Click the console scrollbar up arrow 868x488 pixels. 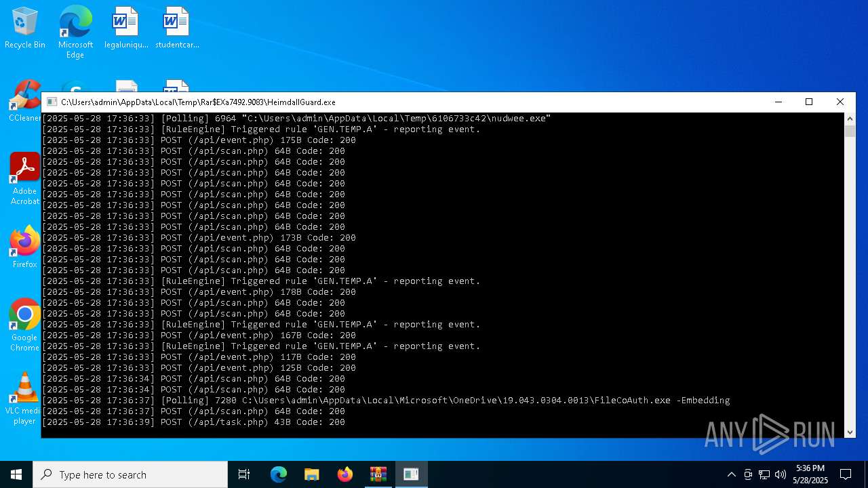850,119
